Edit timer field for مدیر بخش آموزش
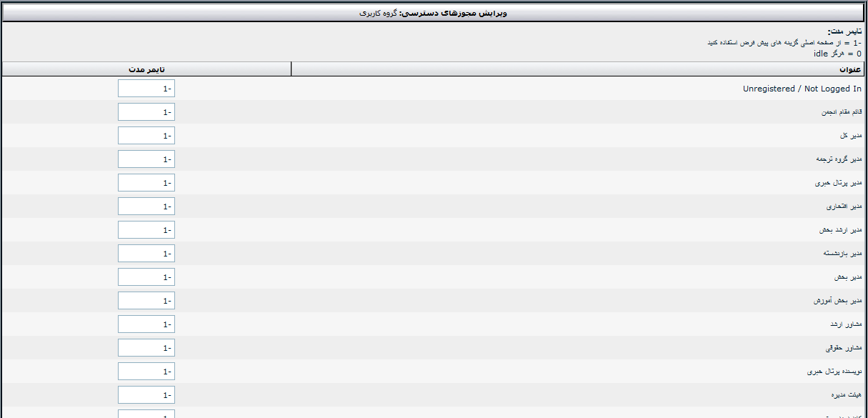This screenshot has width=868, height=418. point(146,301)
